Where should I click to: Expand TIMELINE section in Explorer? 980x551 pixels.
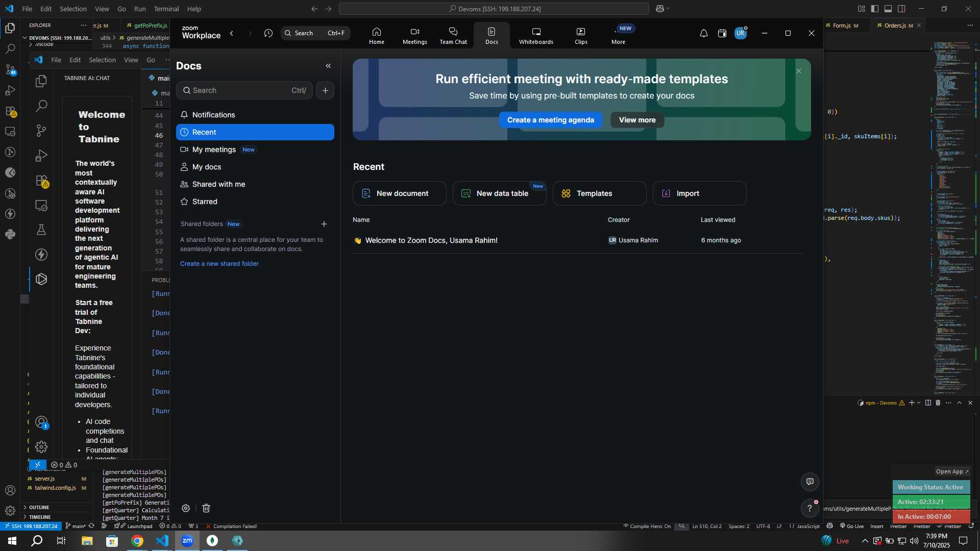point(57,517)
